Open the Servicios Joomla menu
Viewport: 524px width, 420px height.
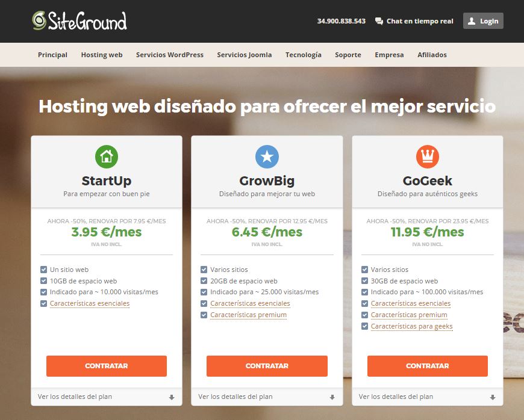(x=245, y=55)
